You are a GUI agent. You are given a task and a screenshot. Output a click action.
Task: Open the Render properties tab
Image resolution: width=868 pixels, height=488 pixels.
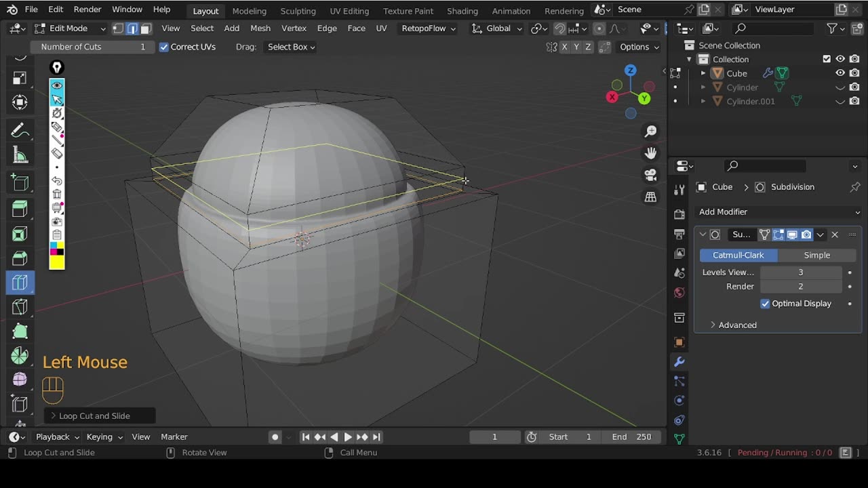tap(679, 215)
